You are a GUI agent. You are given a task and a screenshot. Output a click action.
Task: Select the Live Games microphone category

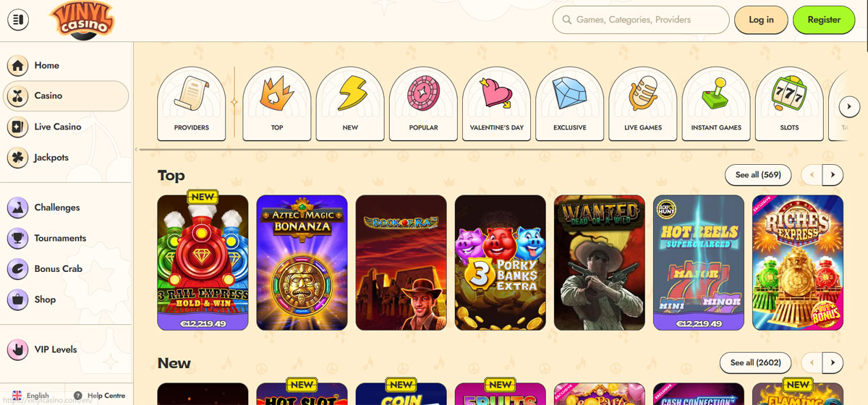(643, 103)
